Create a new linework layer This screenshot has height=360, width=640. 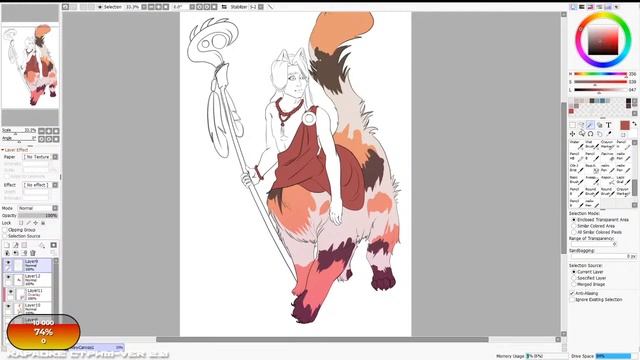(x=16, y=245)
